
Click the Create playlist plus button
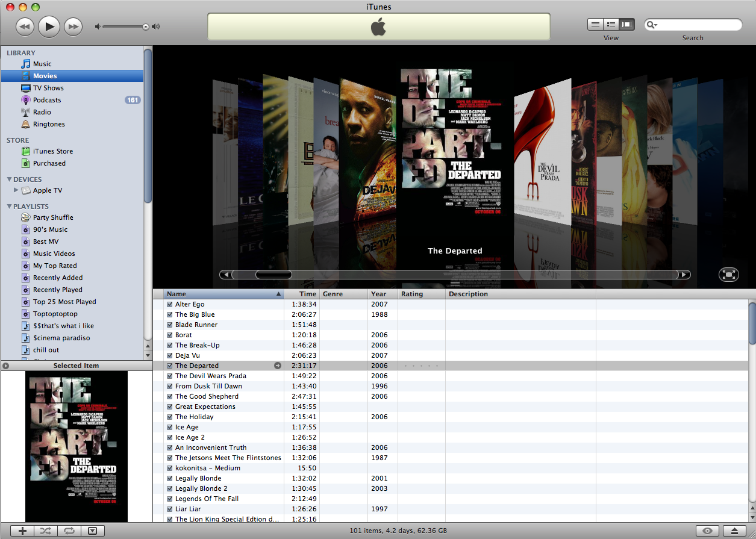click(x=23, y=531)
